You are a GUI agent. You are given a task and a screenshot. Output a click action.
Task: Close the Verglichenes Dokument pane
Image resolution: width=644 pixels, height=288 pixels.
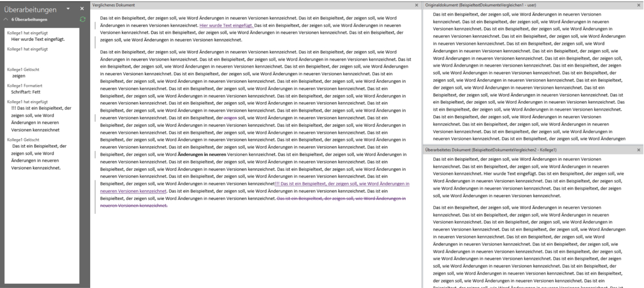click(x=416, y=5)
